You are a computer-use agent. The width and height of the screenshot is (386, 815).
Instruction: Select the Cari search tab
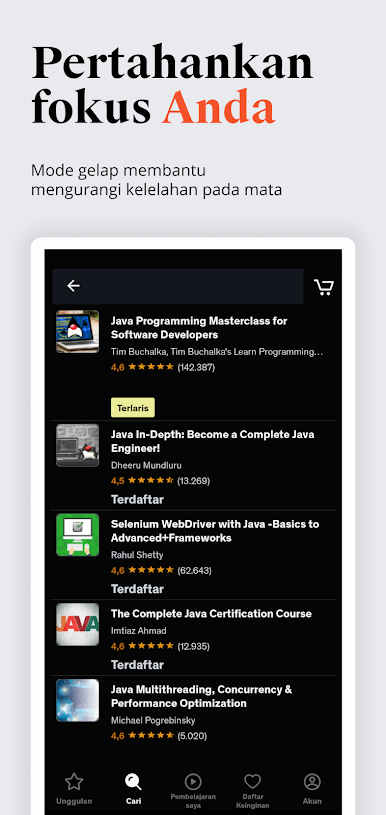point(134,788)
